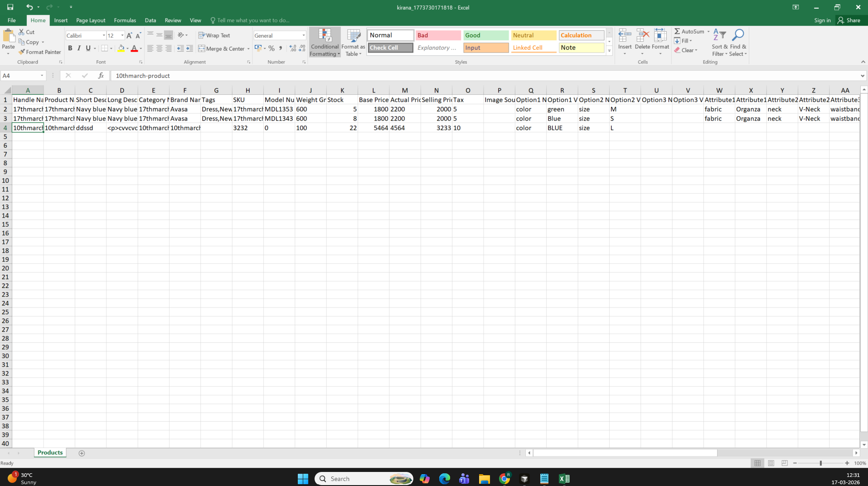The image size is (868, 486).
Task: Open the font size dropdown
Action: click(122, 35)
